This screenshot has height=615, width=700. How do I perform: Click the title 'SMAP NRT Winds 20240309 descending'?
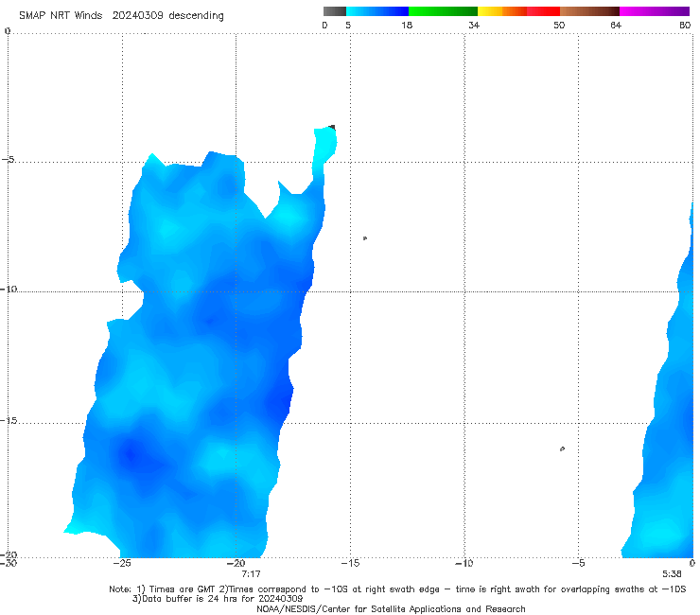[121, 16]
